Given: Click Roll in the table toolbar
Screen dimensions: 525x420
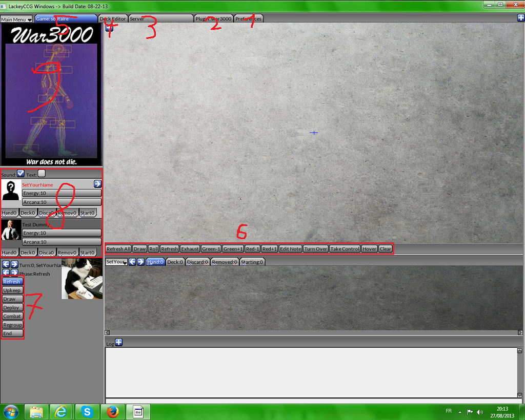Looking at the screenshot, I should click(x=153, y=249).
